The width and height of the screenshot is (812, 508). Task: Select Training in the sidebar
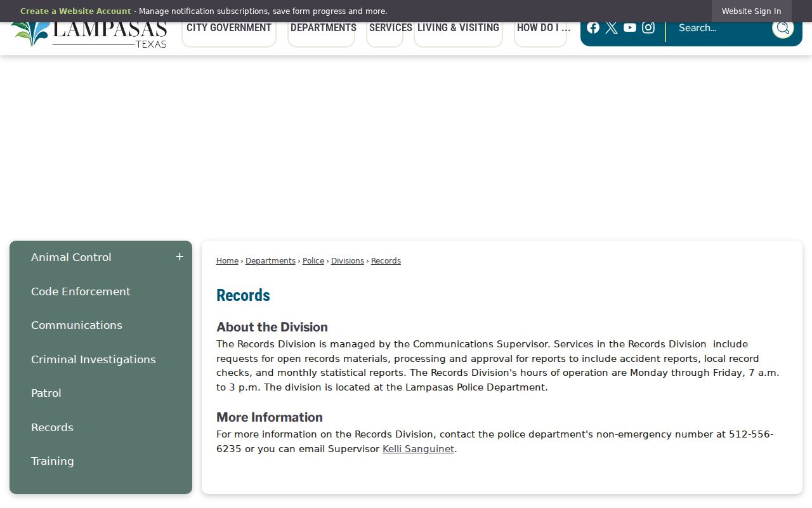click(53, 461)
